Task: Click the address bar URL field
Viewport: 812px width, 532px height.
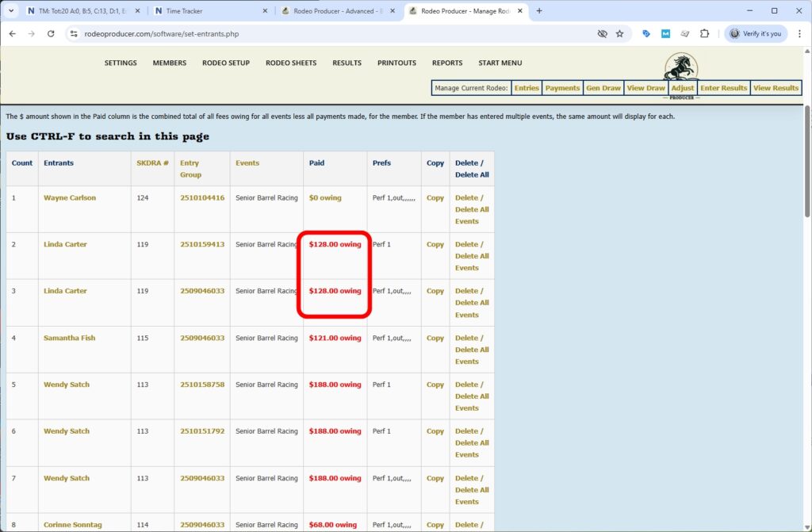Action: point(317,34)
